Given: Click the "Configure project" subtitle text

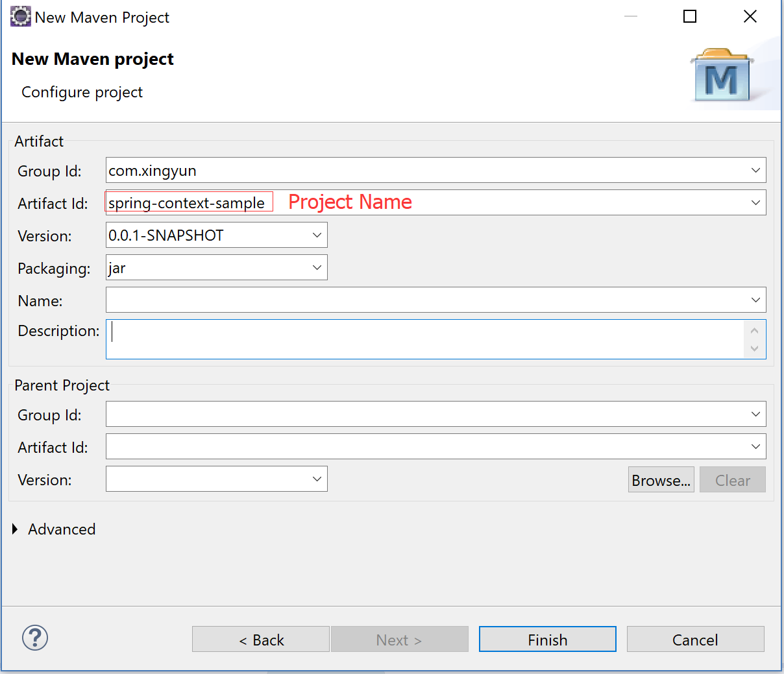Looking at the screenshot, I should (82, 92).
